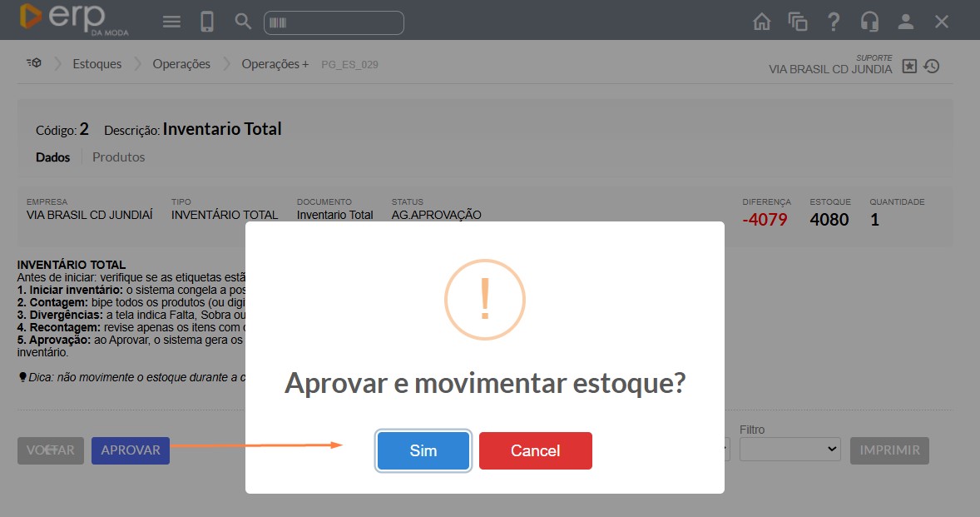
Task: Click the stock box breadcrumb icon
Action: pos(34,63)
